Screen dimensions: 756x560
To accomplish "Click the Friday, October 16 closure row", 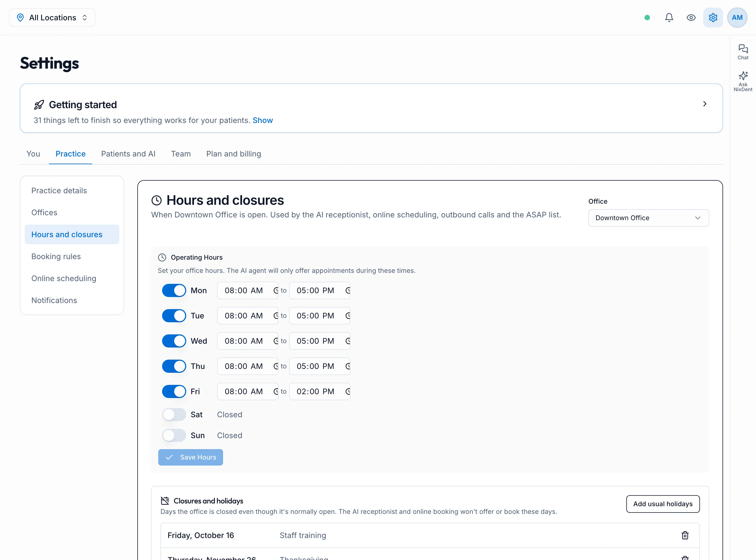I will pyautogui.click(x=430, y=535).
